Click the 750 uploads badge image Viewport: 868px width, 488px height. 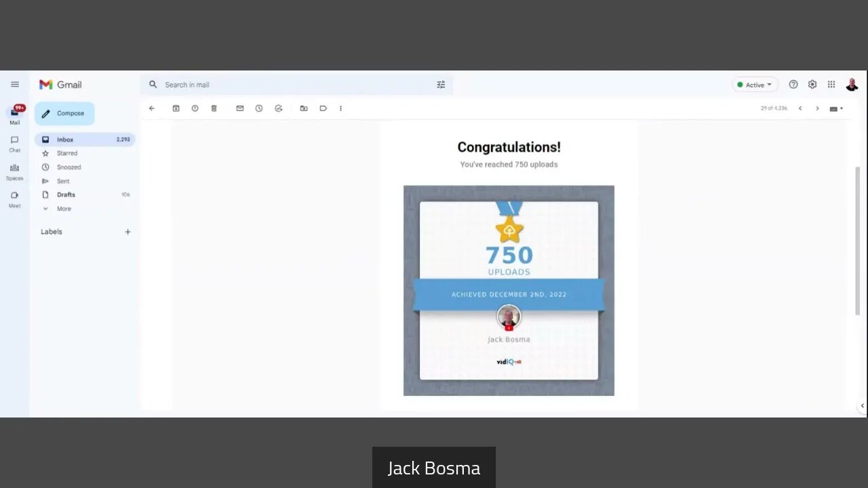tap(509, 291)
